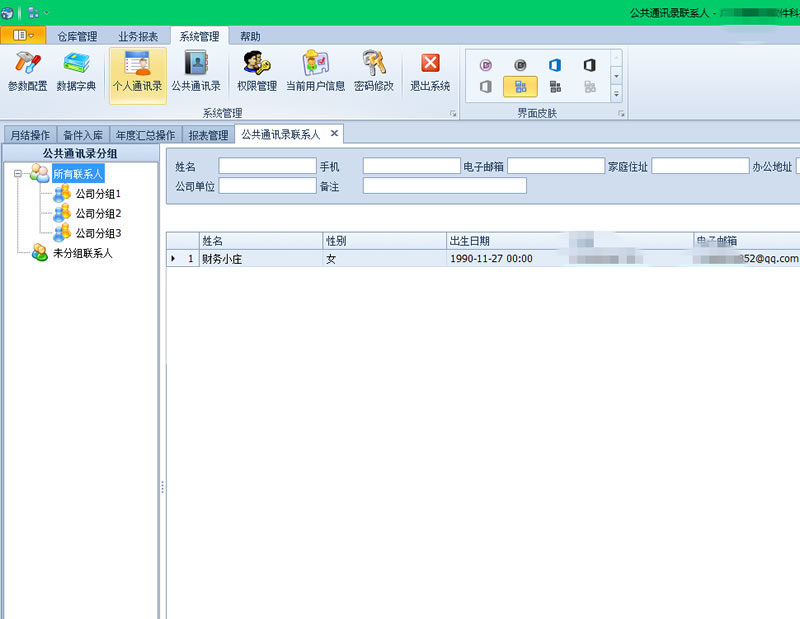Screen dimensions: 800x619
Task: Click the 姓名 search input field
Action: point(267,166)
